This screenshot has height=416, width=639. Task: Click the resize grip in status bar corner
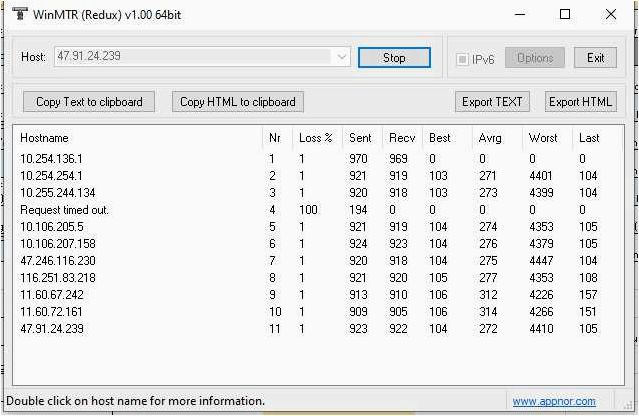pos(628,404)
